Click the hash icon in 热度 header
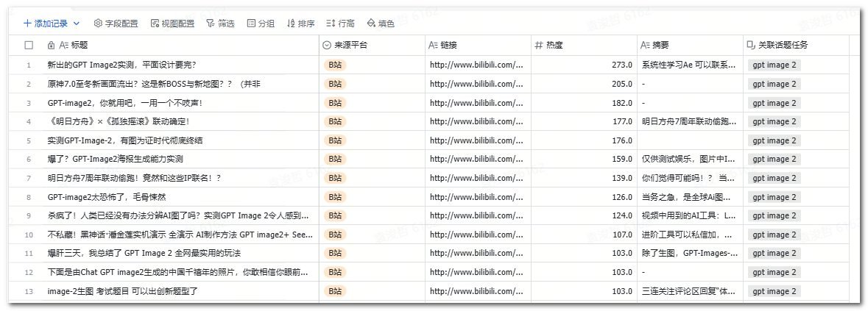The width and height of the screenshot is (868, 311). click(538, 46)
